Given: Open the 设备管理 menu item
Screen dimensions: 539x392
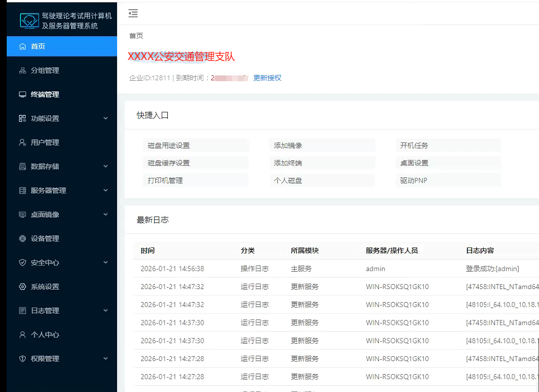Looking at the screenshot, I should point(62,239).
